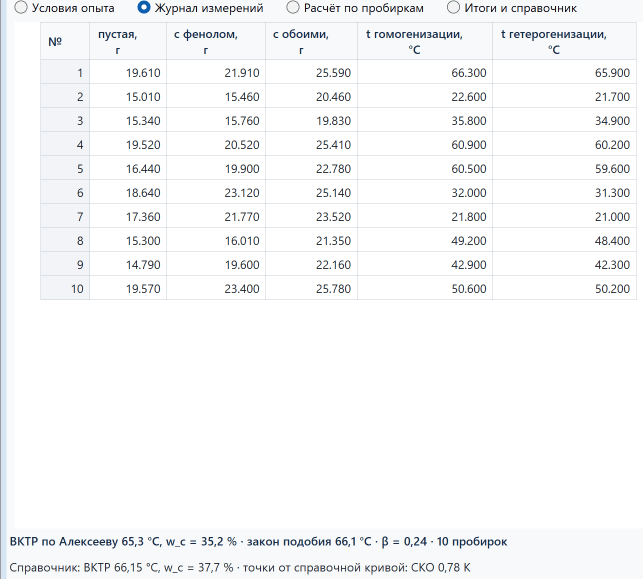Image resolution: width=643 pixels, height=579 pixels.
Task: Select row header number 3
Action: pos(65,121)
